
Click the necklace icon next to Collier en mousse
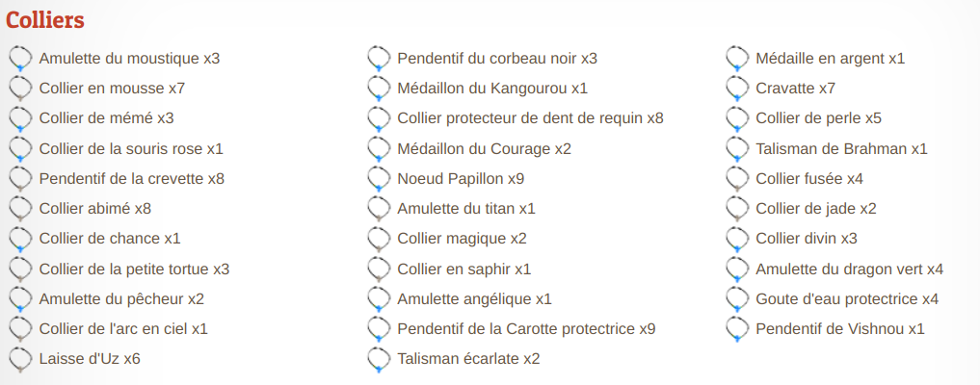point(20,89)
